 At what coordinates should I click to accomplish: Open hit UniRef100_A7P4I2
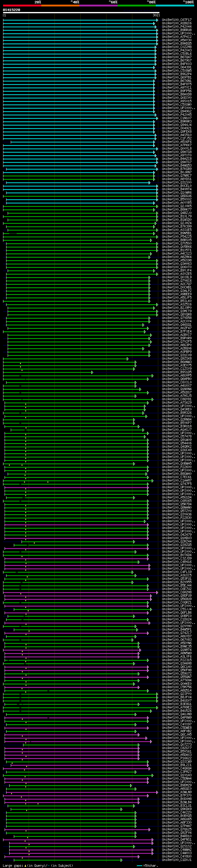coord(177,37)
